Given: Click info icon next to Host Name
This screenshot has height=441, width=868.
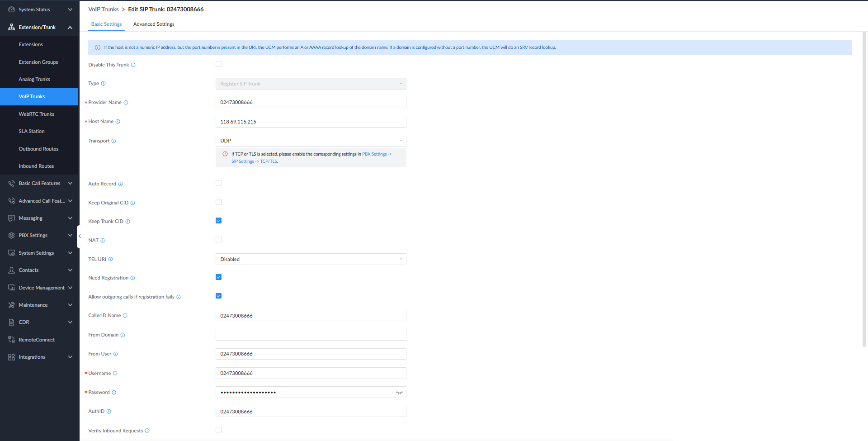Looking at the screenshot, I should (118, 122).
